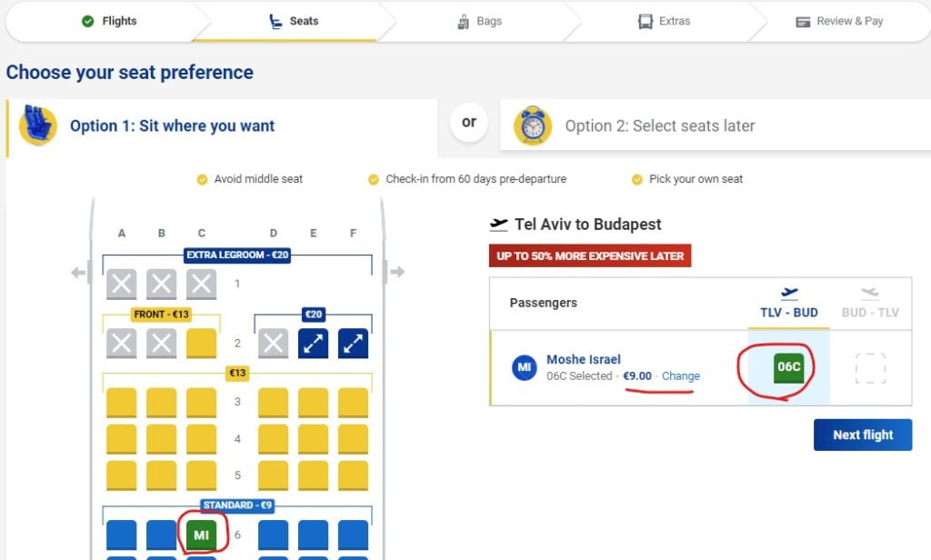
Task: Open the Flights step
Action: point(109,21)
